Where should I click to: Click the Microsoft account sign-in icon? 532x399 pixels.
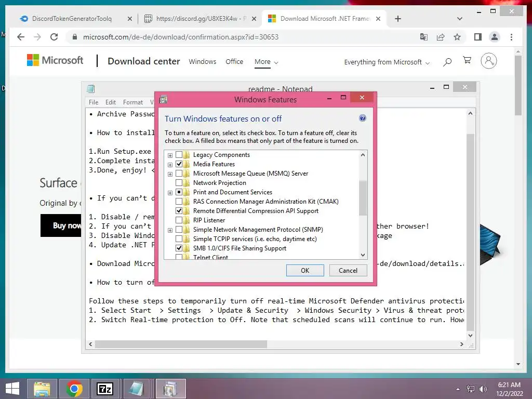488,61
